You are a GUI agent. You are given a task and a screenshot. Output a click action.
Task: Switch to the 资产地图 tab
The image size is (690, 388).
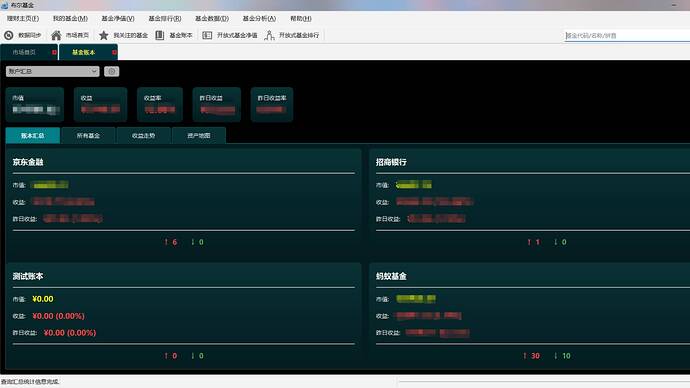tap(199, 135)
